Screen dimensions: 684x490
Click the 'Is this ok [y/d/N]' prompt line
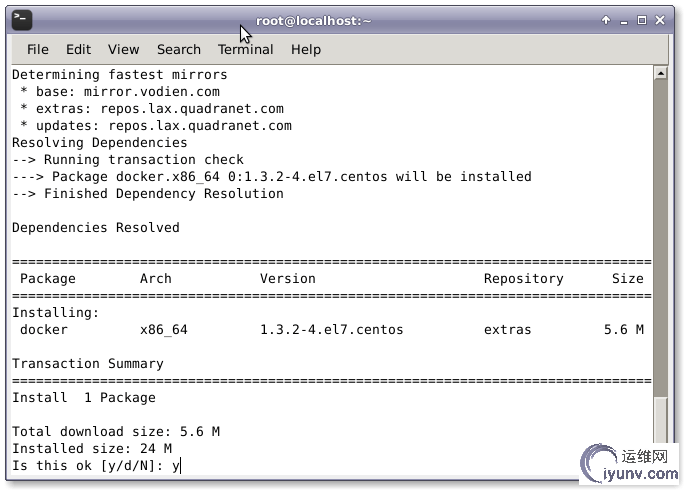(96, 466)
